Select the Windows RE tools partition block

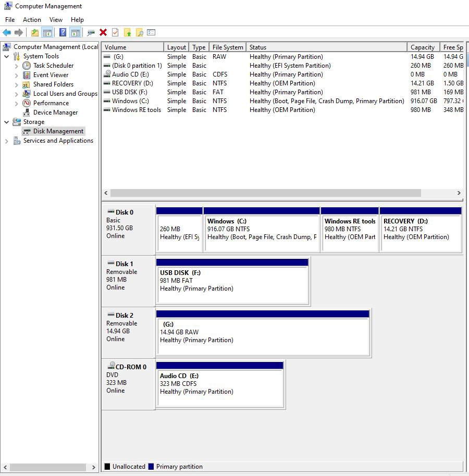pos(350,230)
